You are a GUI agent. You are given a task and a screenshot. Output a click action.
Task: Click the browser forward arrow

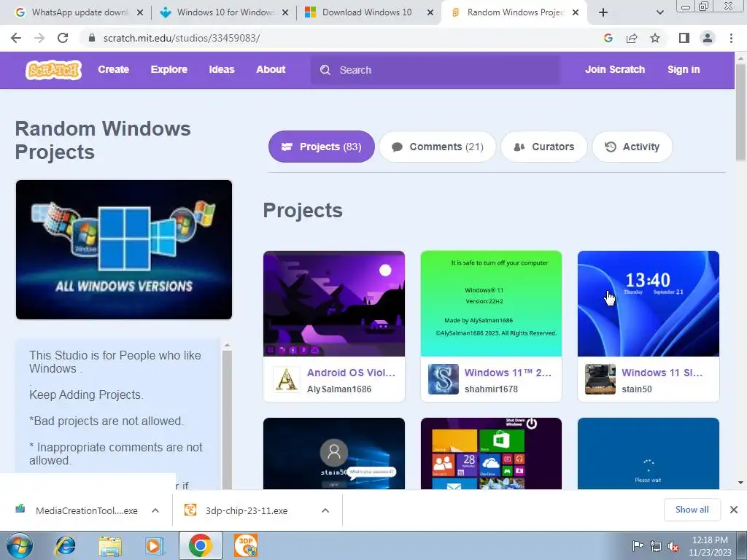point(39,38)
